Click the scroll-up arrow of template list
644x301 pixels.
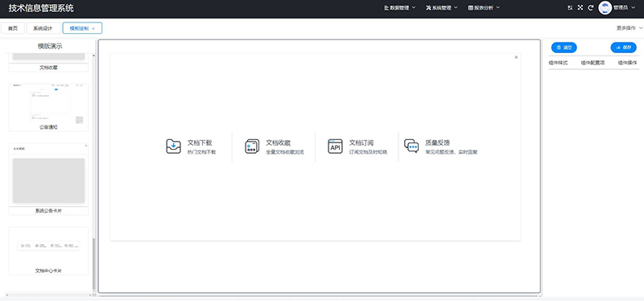point(93,55)
